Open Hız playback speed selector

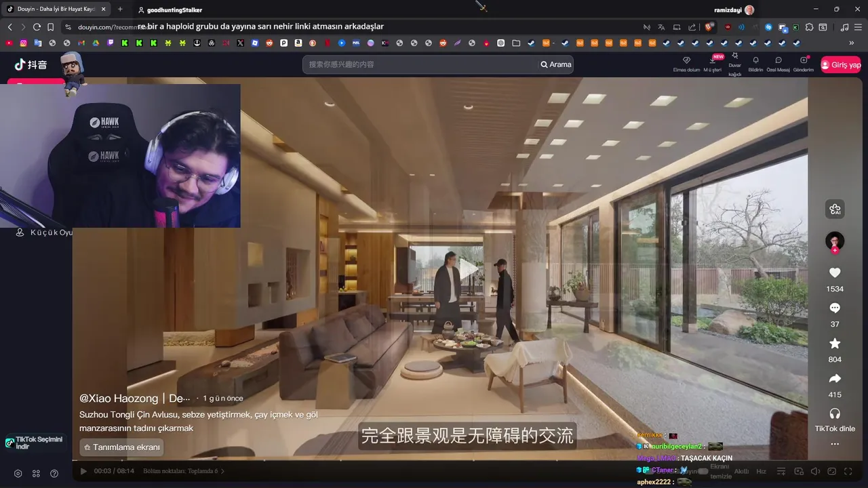click(761, 471)
